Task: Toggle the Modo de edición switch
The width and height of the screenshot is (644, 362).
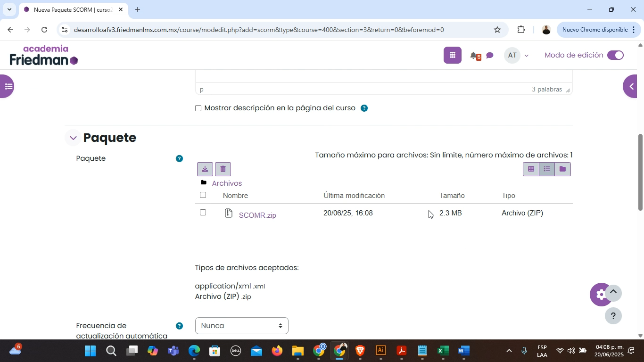Action: coord(615,55)
